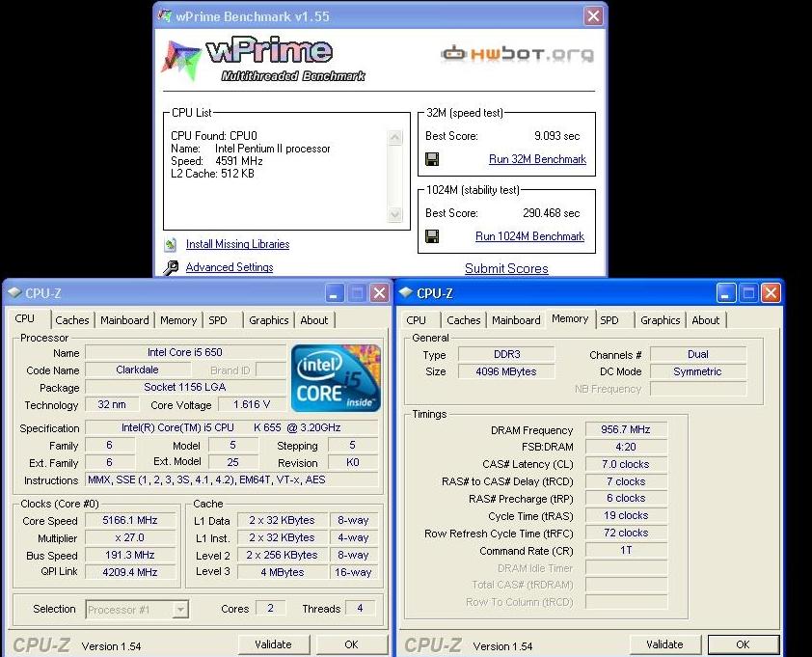Select the Memory tab in right CPU-Z
812x657 pixels.
[x=570, y=318]
